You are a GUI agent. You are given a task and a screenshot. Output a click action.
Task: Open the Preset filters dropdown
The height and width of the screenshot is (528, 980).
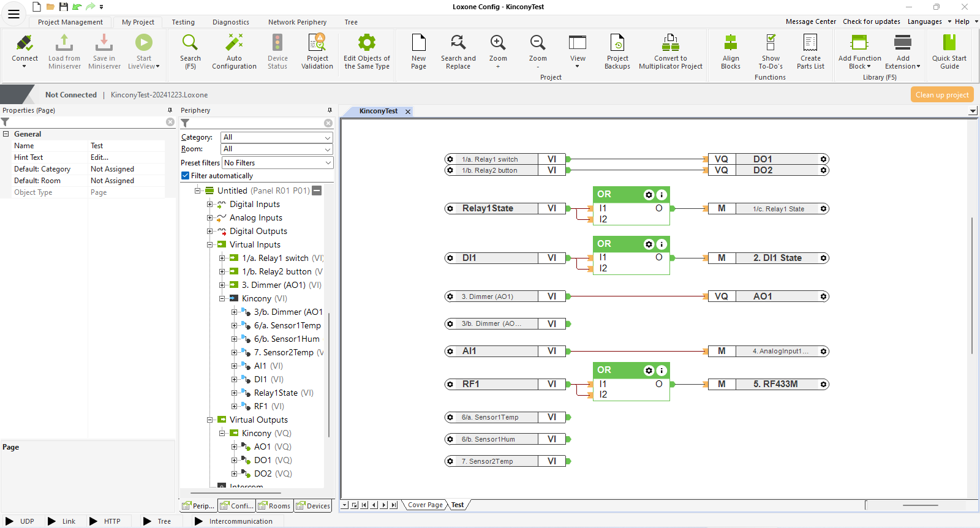pyautogui.click(x=277, y=163)
